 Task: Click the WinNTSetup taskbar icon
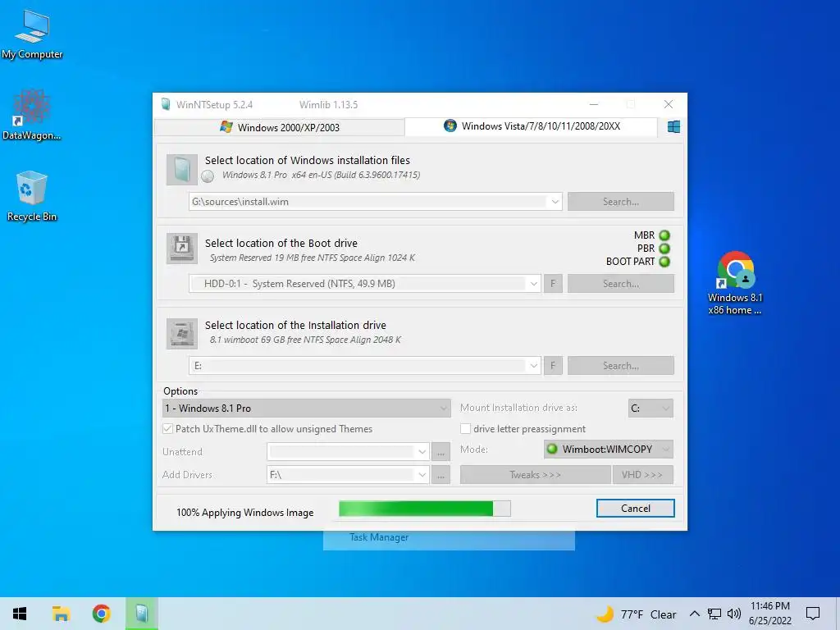click(141, 614)
